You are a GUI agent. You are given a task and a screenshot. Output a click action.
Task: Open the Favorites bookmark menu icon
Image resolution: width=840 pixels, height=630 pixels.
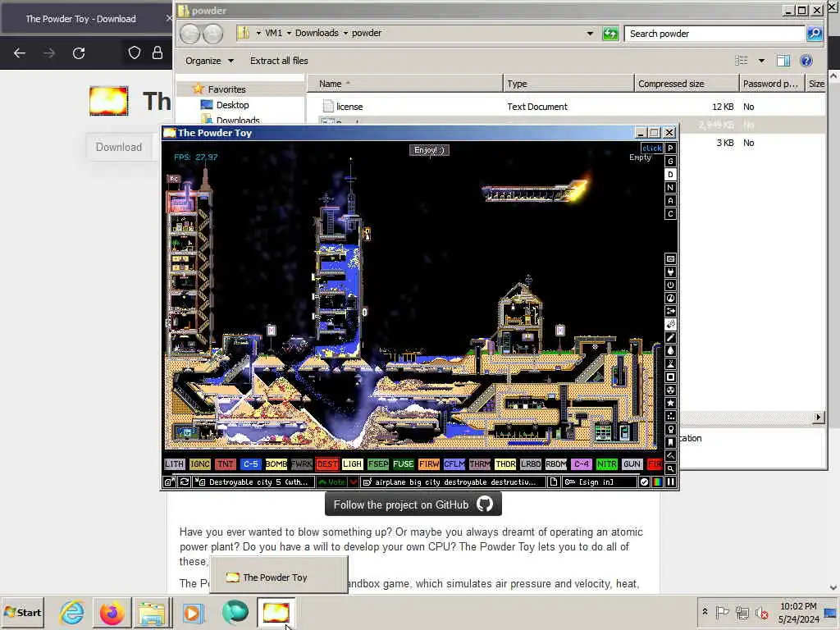coord(670,442)
